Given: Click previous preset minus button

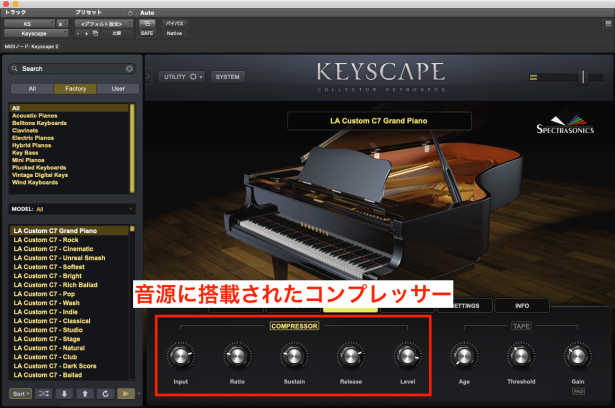Looking at the screenshot, I should pyautogui.click(x=78, y=34).
